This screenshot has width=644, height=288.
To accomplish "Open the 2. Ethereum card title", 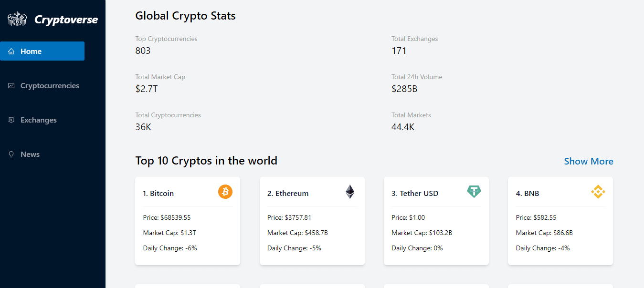I will (x=288, y=193).
